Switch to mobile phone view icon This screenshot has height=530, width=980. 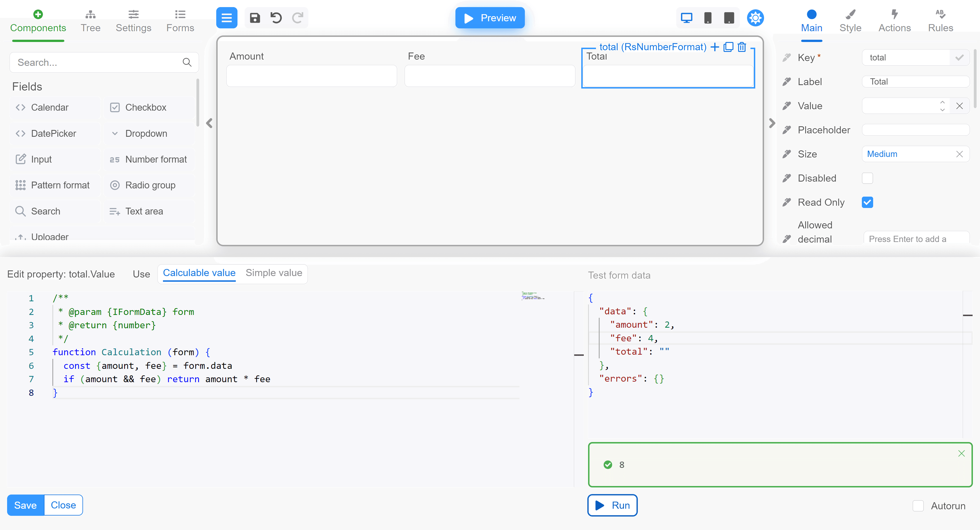tap(708, 18)
